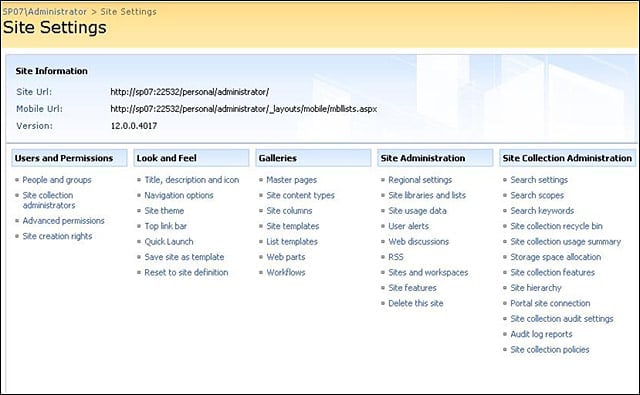Screen dimensions: 640x395
Task: Click the Galleries heading
Action: (278, 158)
